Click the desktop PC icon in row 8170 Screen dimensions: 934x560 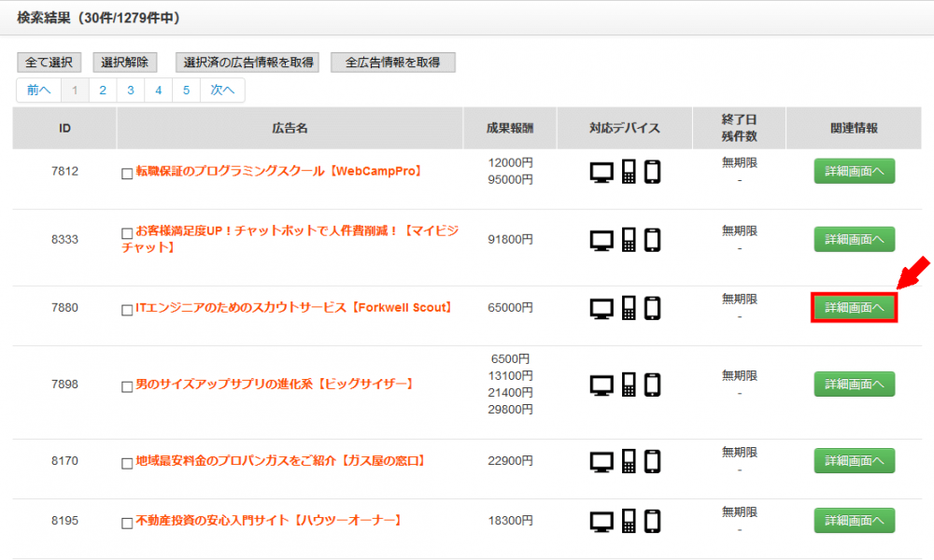coord(601,462)
